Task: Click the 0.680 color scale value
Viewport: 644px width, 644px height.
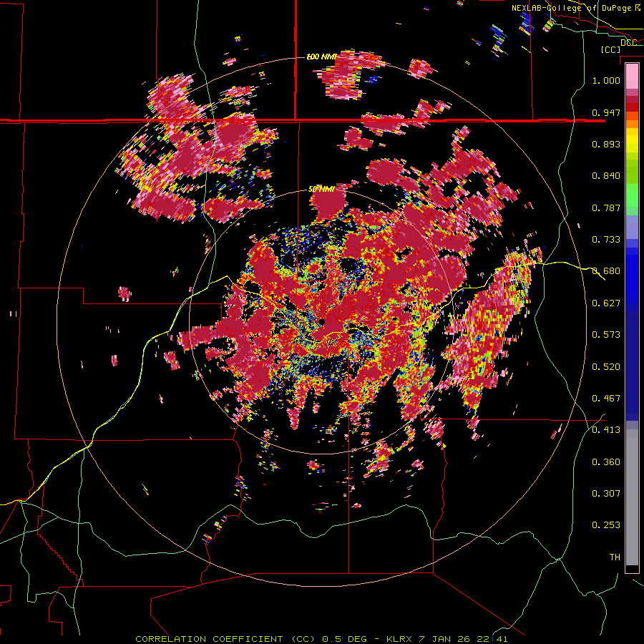Action: point(606,271)
